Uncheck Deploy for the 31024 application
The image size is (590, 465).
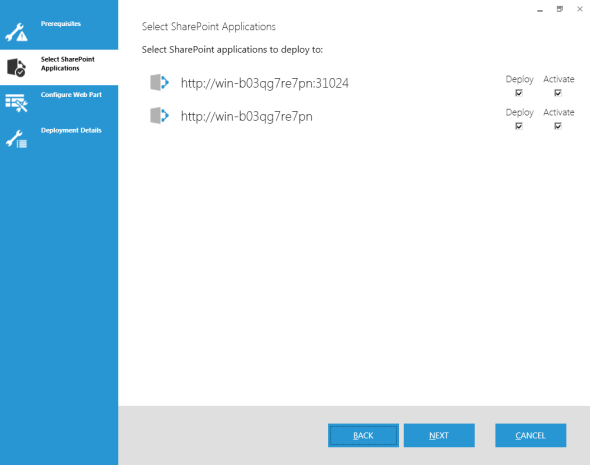click(519, 93)
